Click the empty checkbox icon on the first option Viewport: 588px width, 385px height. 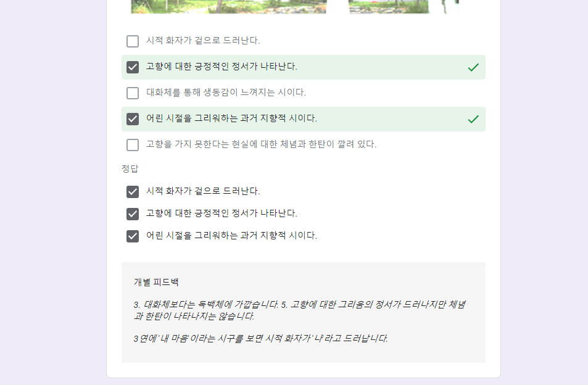132,41
